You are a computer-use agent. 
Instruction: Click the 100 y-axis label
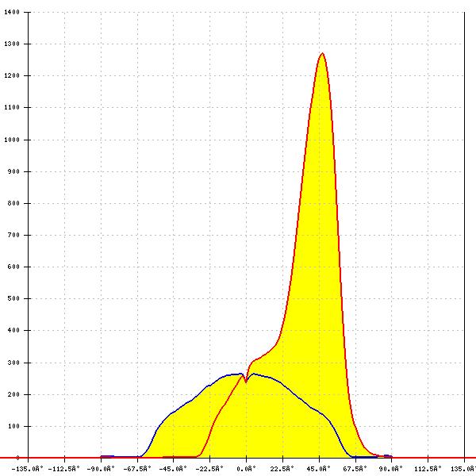13,426
